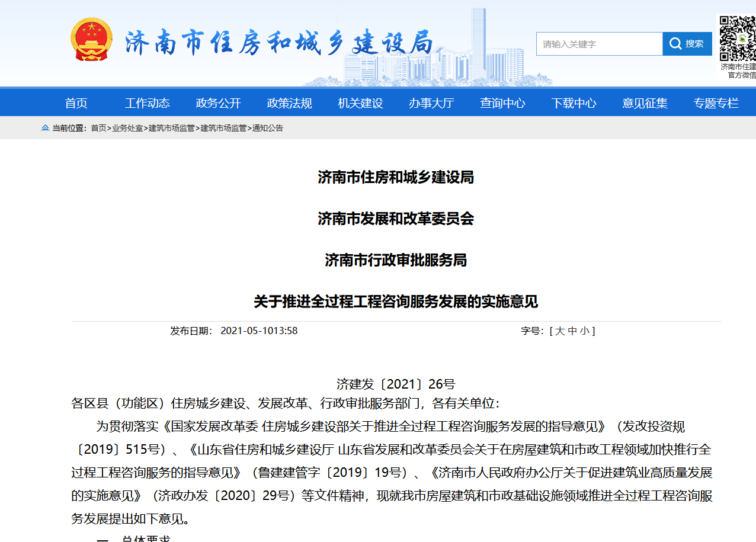
Task: Focus the 请输入关键字 search field
Action: 599,44
